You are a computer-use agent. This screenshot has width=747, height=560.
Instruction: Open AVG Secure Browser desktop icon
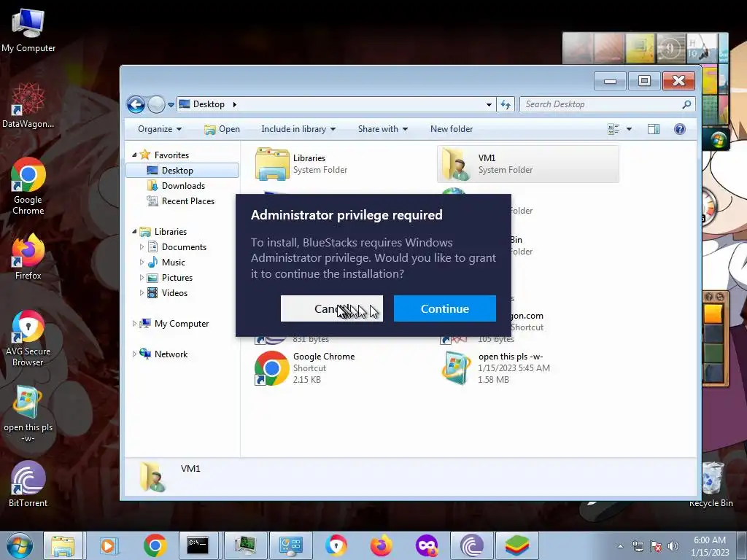pos(28,338)
